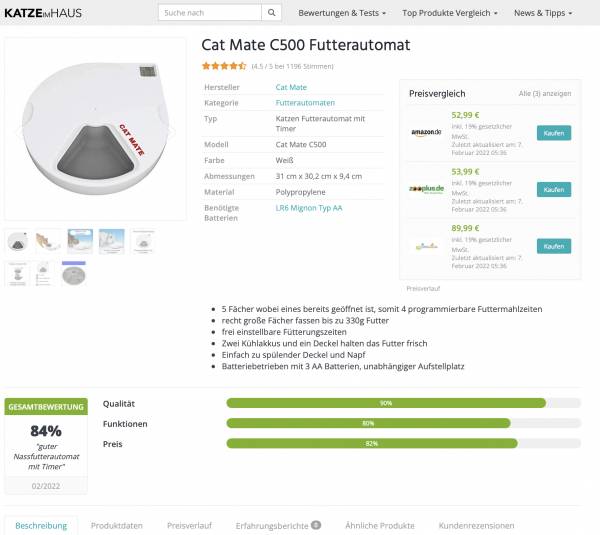Viewport: 600px width, 535px height.
Task: Click the '31 cm x 30,2 cm x 9,4 cm' value
Action: click(x=319, y=176)
